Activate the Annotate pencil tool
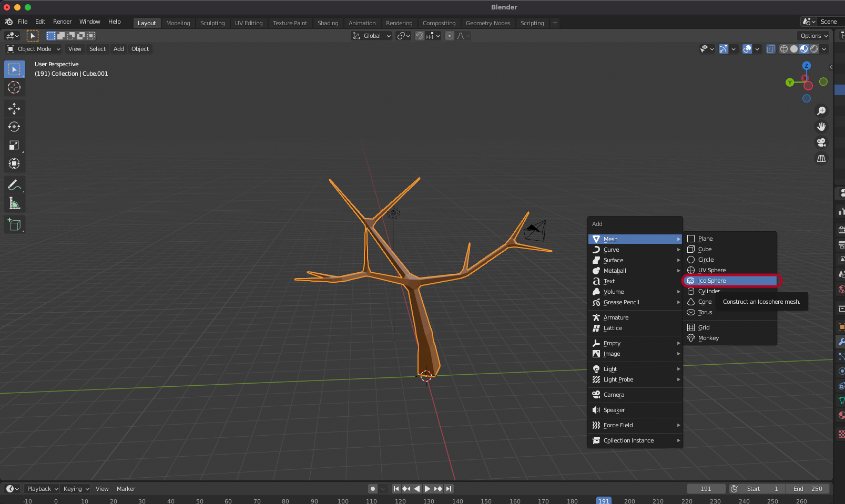Screen dimensions: 845x504 click(14, 185)
